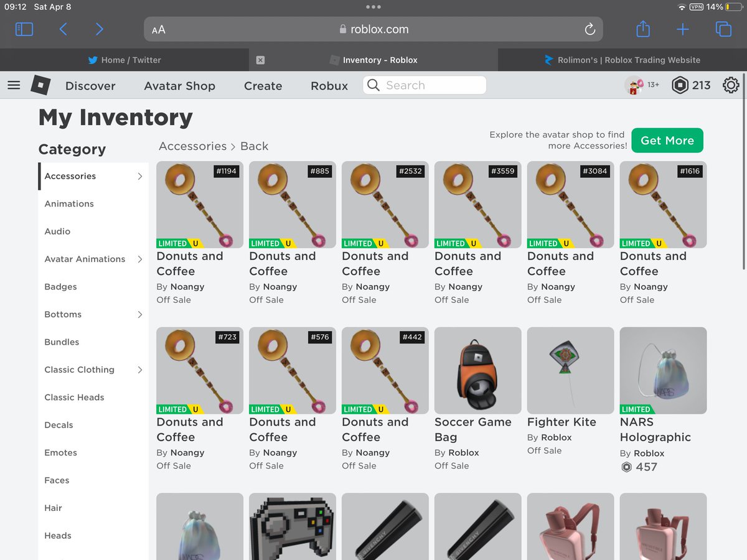The image size is (747, 560).
Task: Open the Discover menu item
Action: click(90, 86)
